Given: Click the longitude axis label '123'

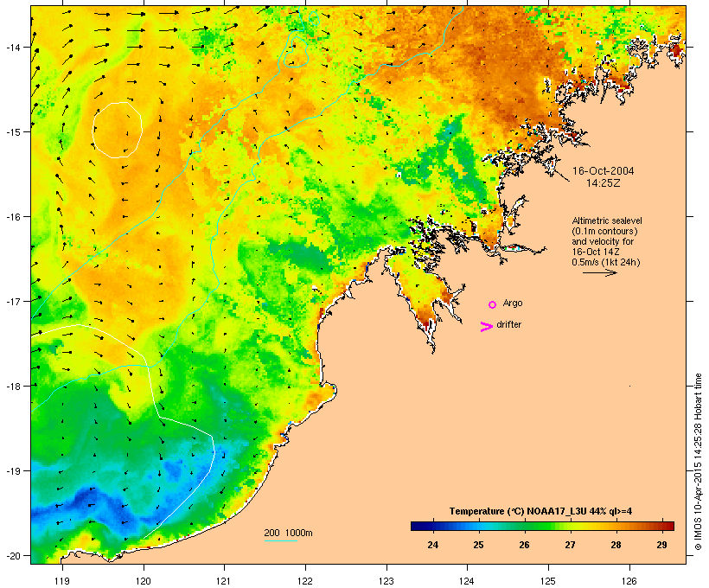Looking at the screenshot, I should (x=386, y=581).
